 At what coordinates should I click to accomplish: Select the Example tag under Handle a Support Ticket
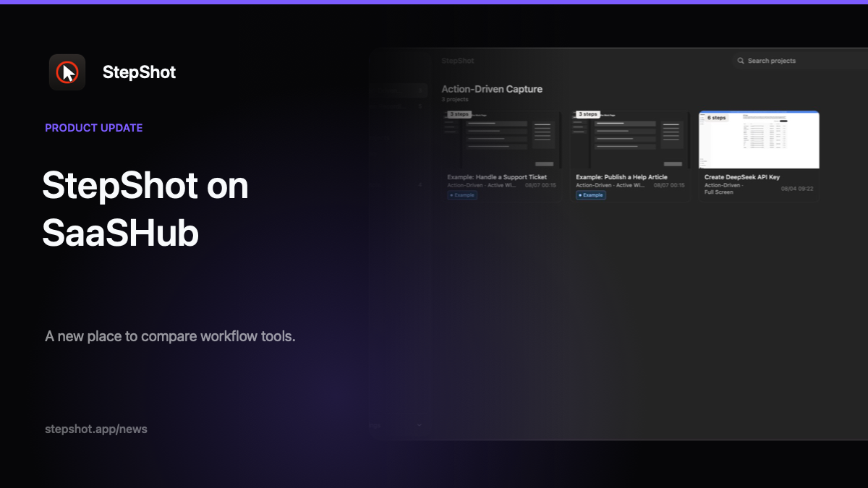pyautogui.click(x=462, y=195)
